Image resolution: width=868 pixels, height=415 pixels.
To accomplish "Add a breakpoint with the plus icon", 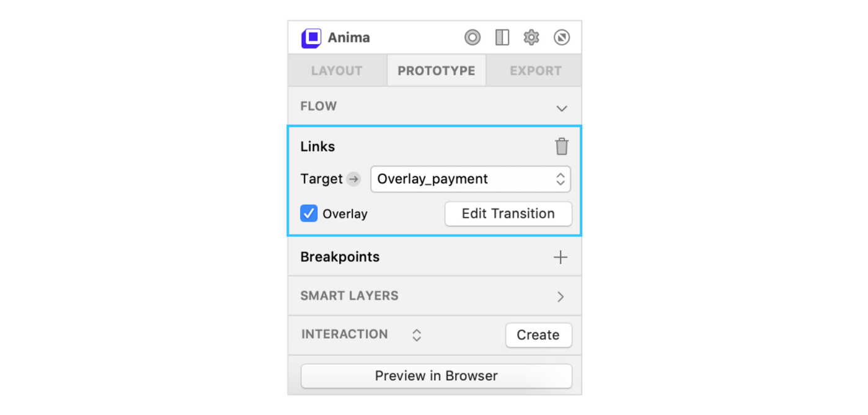I will [560, 257].
